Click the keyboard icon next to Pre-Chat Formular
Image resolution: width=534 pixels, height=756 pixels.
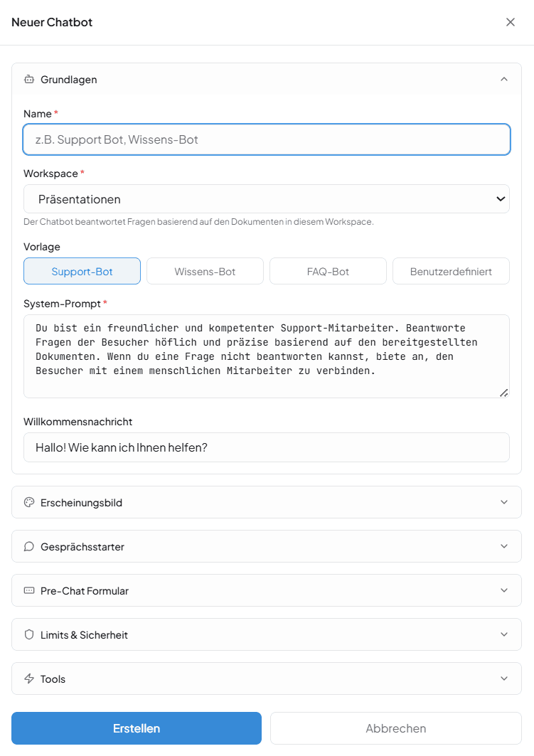point(28,590)
